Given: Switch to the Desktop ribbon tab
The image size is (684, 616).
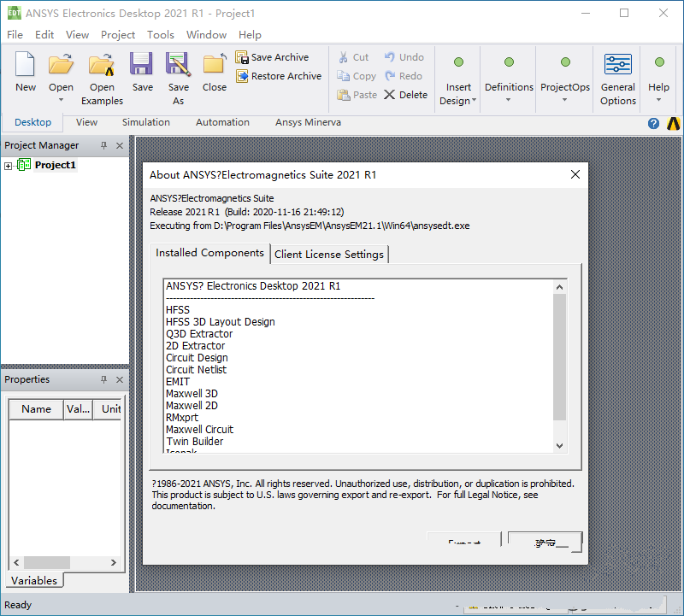Looking at the screenshot, I should tap(32, 122).
